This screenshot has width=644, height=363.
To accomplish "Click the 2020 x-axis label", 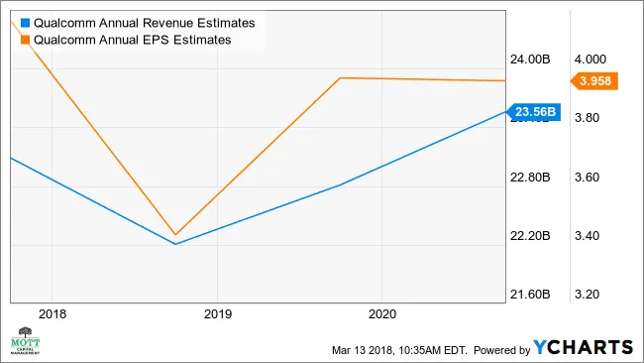I will coord(382,314).
